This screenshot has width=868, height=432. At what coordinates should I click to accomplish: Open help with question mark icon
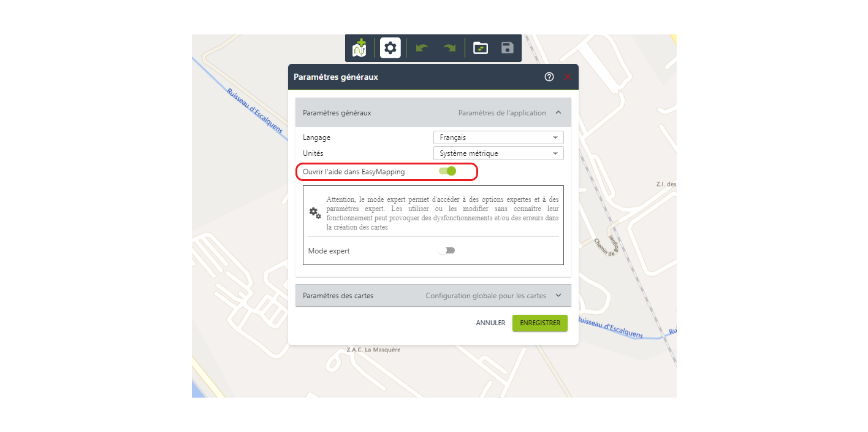[x=549, y=77]
